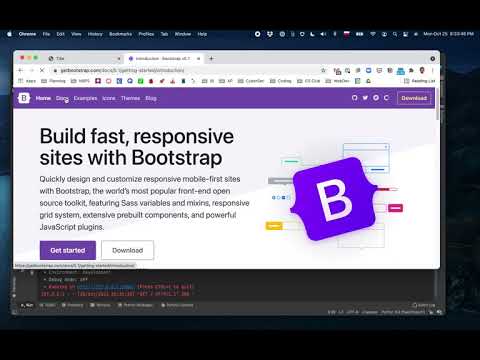Click the browser back arrow
480x360 pixels.
(20, 70)
